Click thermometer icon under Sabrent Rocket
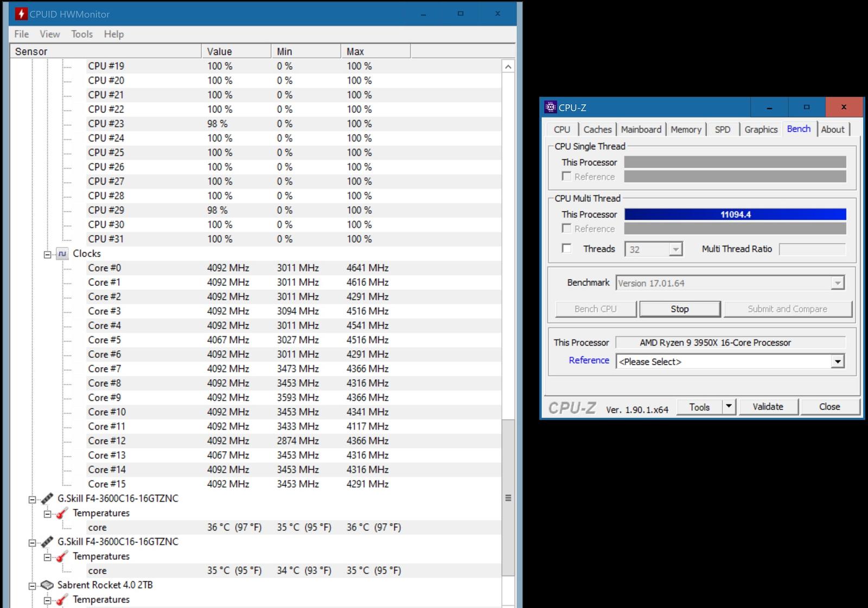The height and width of the screenshot is (608, 868). coord(62,600)
